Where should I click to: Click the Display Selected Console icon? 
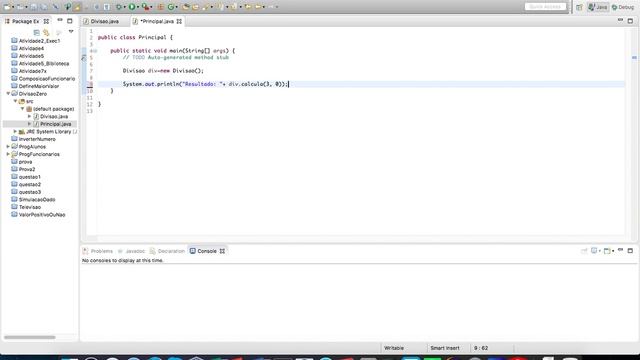click(594, 251)
